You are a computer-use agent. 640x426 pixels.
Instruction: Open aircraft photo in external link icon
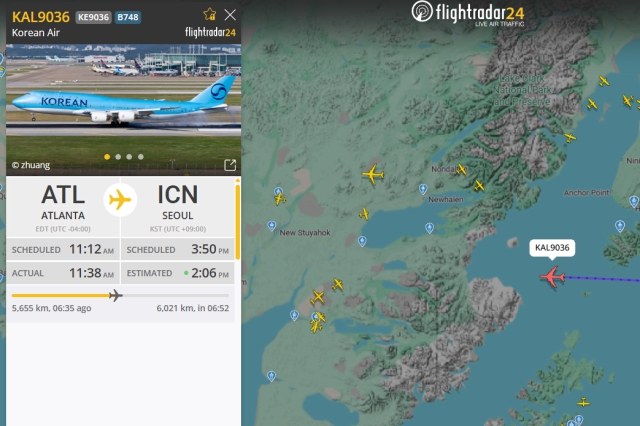[230, 165]
